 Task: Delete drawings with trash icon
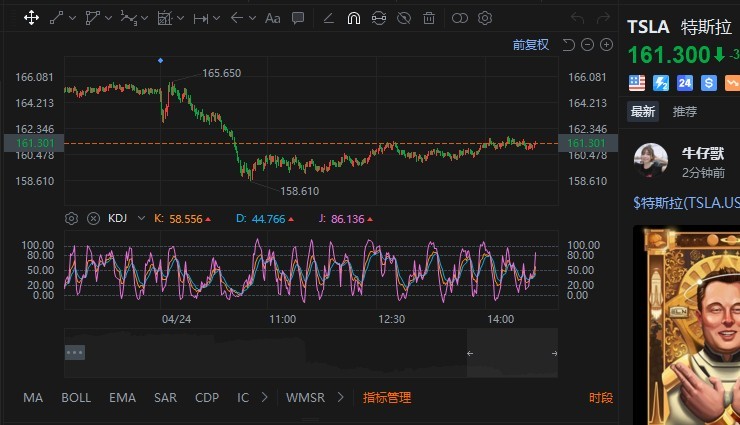tap(429, 18)
